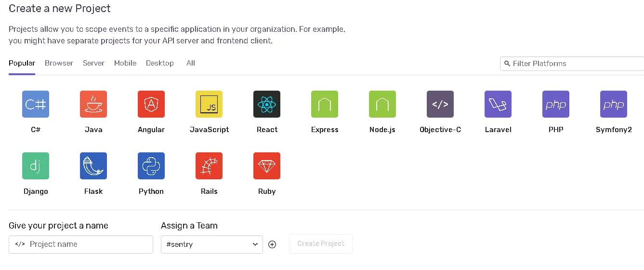Click the Create Project button
The image size is (644, 270).
321,244
